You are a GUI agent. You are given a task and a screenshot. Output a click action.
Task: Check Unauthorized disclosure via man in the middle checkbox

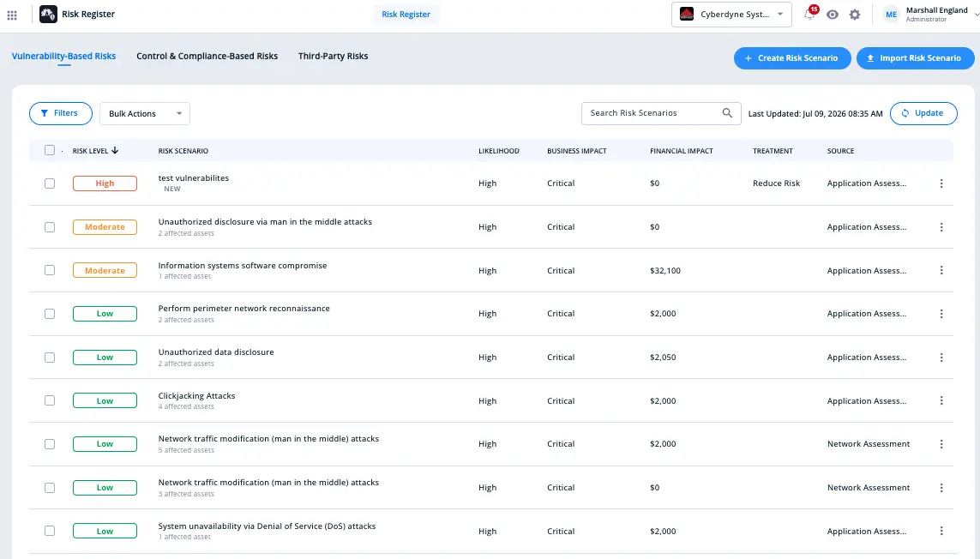click(x=50, y=227)
